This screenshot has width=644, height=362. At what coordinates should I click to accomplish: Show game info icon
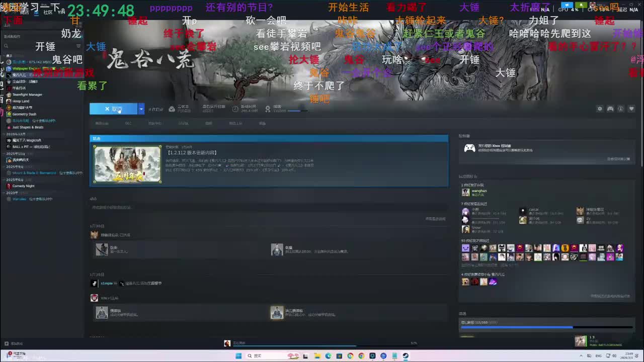point(621,109)
